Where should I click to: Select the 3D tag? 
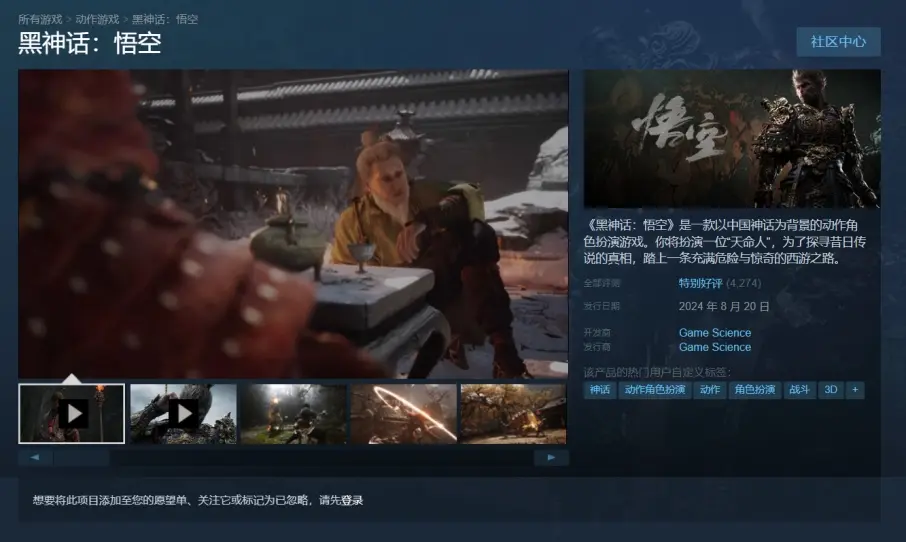tap(831, 390)
